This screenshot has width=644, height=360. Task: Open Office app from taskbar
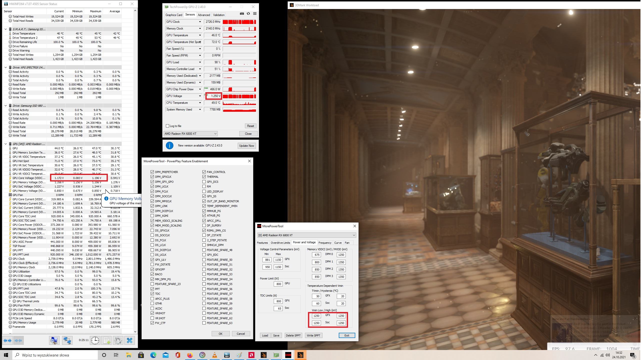178,355
